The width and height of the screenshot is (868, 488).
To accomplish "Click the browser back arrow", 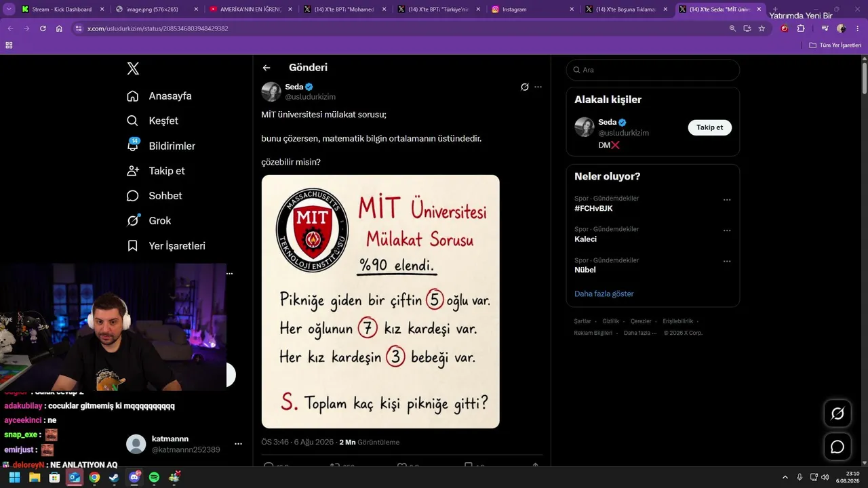I will [10, 28].
